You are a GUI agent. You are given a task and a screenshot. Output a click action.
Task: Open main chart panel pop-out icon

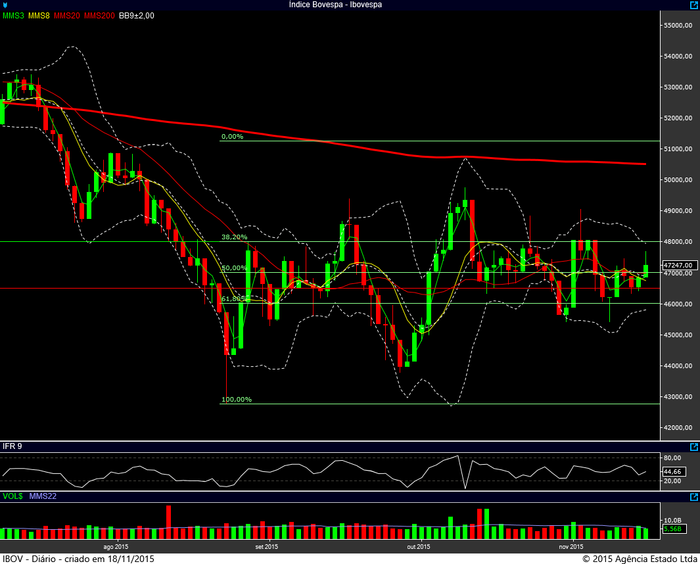[694, 4]
